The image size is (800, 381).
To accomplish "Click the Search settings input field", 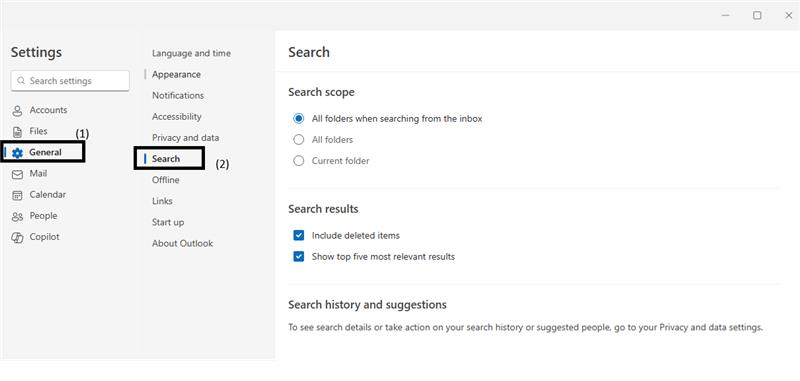I will coord(70,81).
